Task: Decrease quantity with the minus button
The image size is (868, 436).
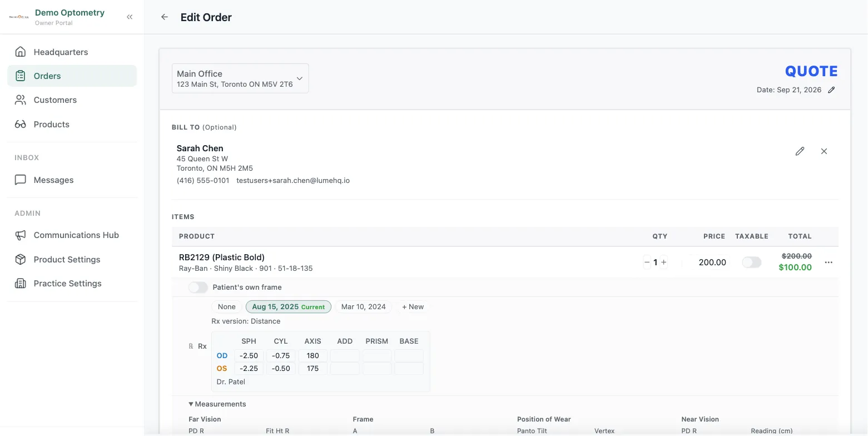Action: [x=647, y=262]
